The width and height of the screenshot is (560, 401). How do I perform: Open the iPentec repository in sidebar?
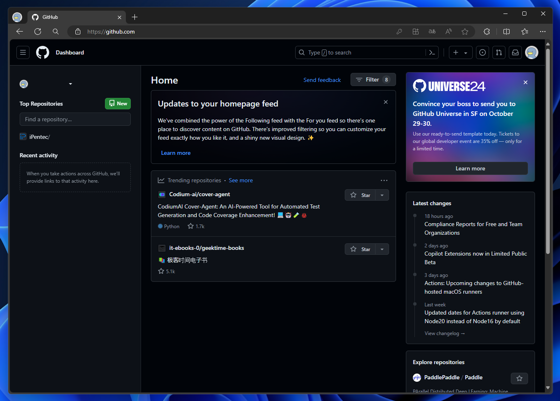[x=39, y=137]
